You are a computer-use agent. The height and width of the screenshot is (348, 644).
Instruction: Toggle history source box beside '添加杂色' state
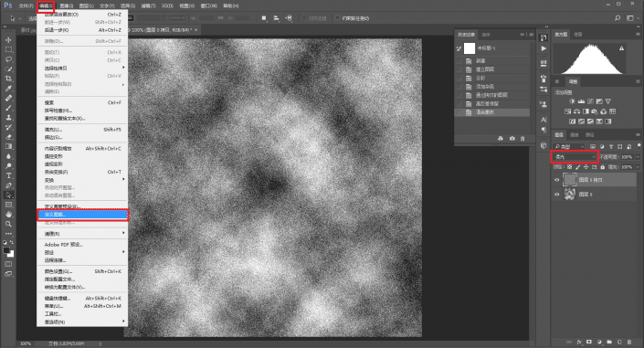459,87
